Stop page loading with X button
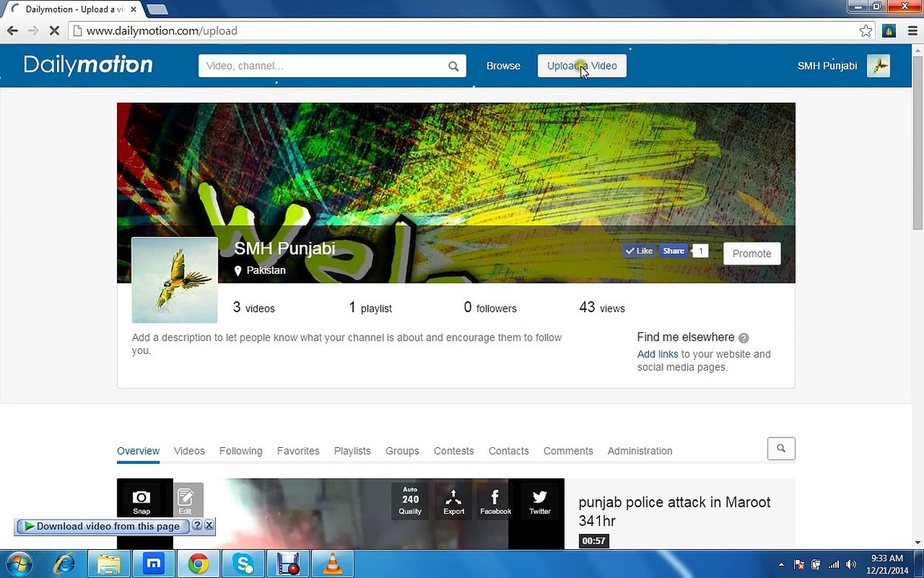 click(55, 31)
